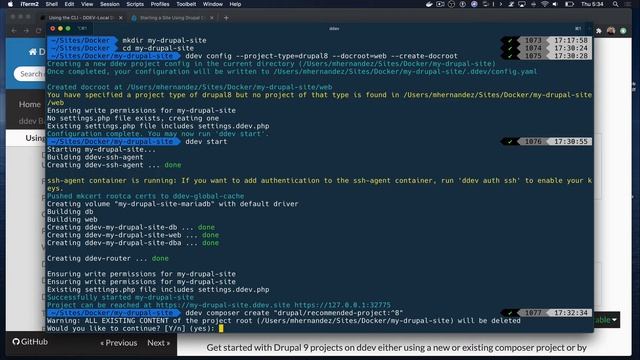Click the 'mkdir my-drupal-site' command

(x=164, y=40)
